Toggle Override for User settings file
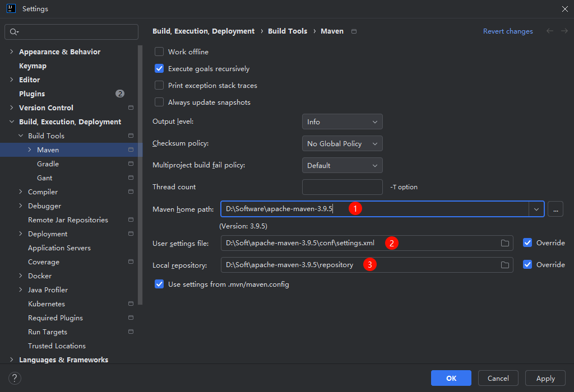The image size is (574, 392). [x=527, y=243]
